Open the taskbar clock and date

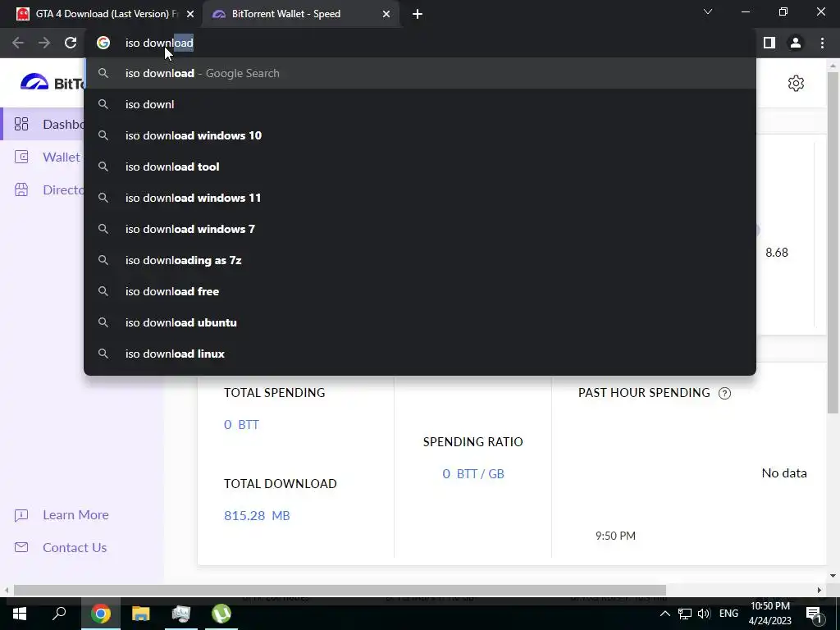coord(769,614)
